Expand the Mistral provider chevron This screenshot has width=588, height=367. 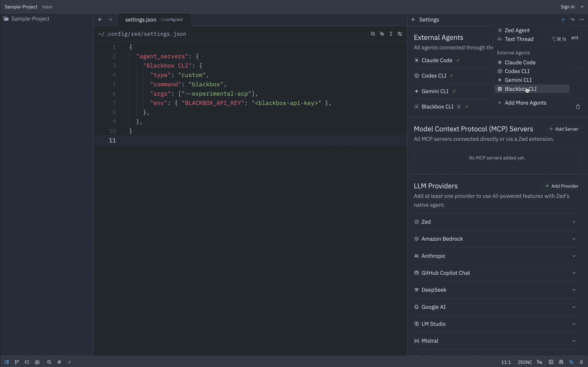(x=574, y=341)
